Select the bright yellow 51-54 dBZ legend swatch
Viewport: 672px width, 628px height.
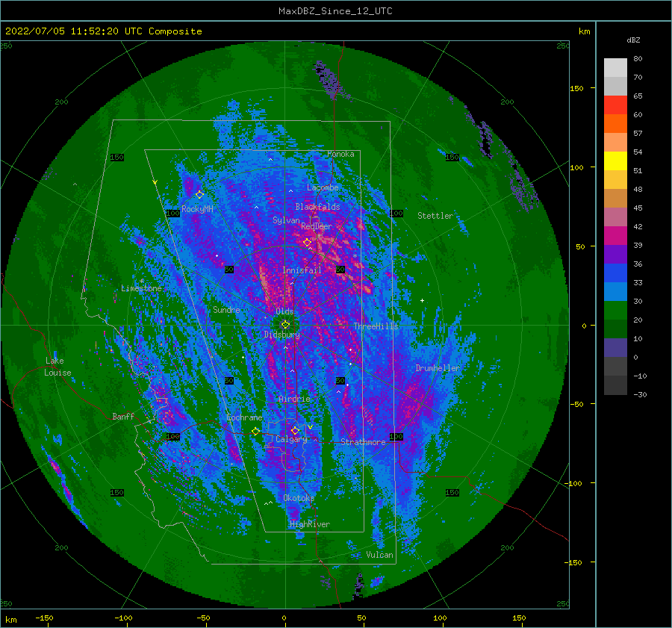pyautogui.click(x=615, y=161)
